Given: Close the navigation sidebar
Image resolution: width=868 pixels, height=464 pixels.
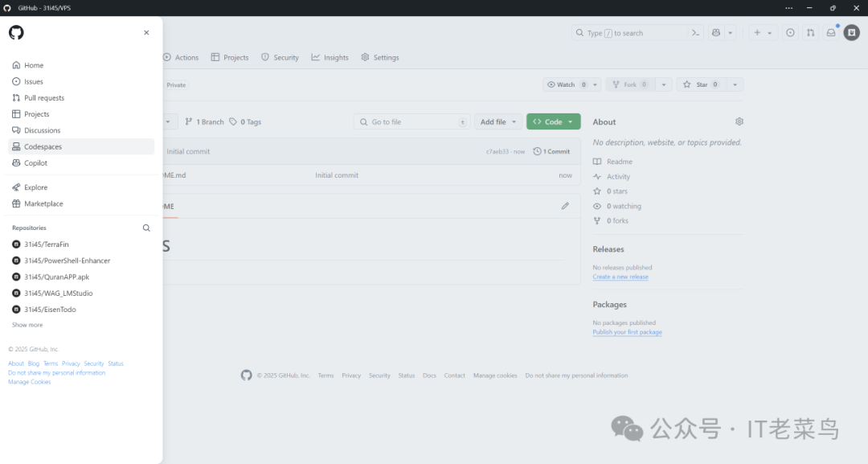Looking at the screenshot, I should coord(146,33).
